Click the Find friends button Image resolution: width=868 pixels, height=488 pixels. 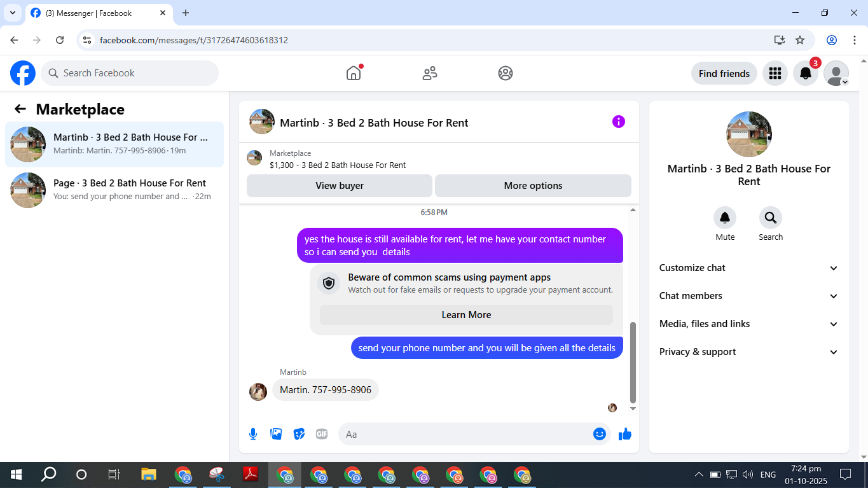click(724, 73)
